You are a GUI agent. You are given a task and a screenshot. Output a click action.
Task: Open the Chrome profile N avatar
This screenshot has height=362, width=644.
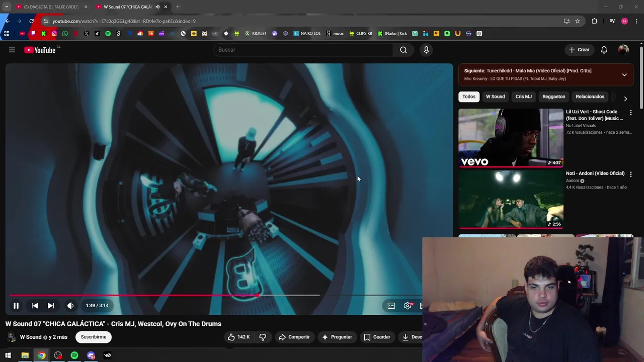pos(624,21)
